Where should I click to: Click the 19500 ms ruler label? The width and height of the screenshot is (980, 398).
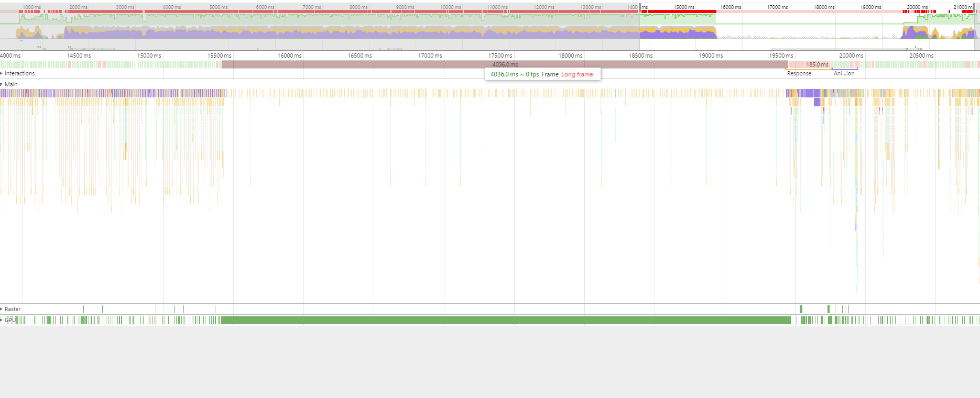coord(781,56)
